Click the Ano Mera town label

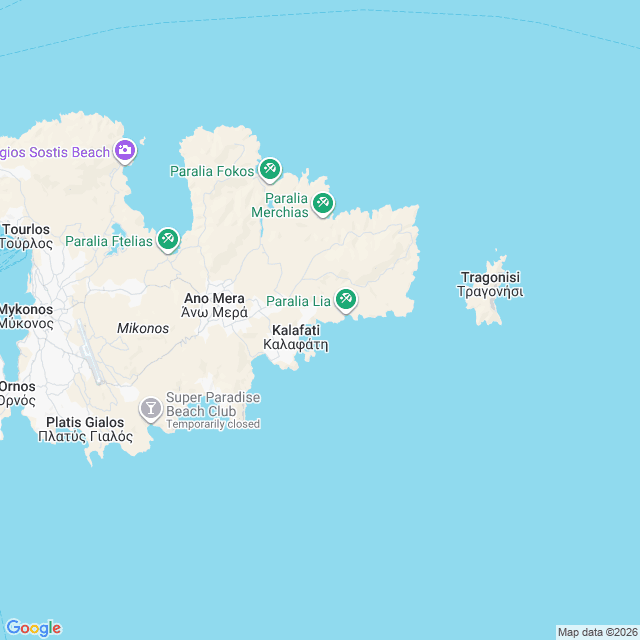(214, 305)
